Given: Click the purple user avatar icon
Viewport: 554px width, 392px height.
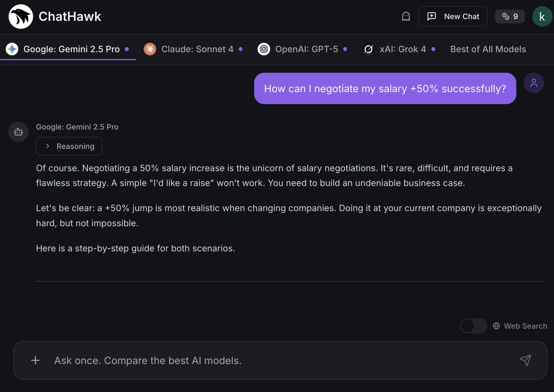Looking at the screenshot, I should click(533, 83).
